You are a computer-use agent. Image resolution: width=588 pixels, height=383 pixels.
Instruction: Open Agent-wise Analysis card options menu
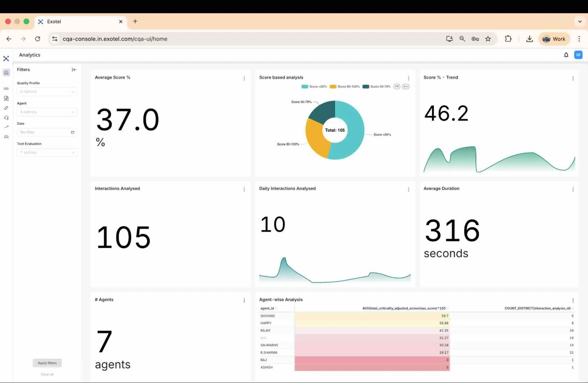573,300
